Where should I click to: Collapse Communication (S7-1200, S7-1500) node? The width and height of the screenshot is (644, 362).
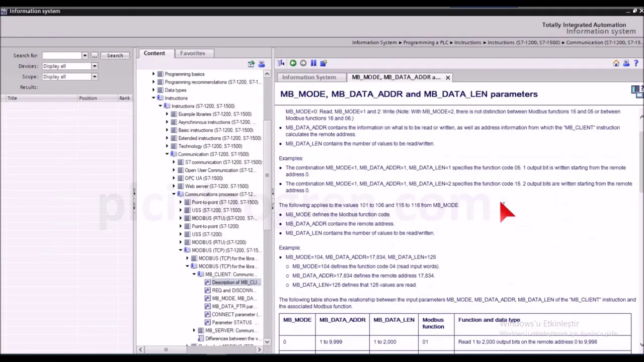point(168,154)
